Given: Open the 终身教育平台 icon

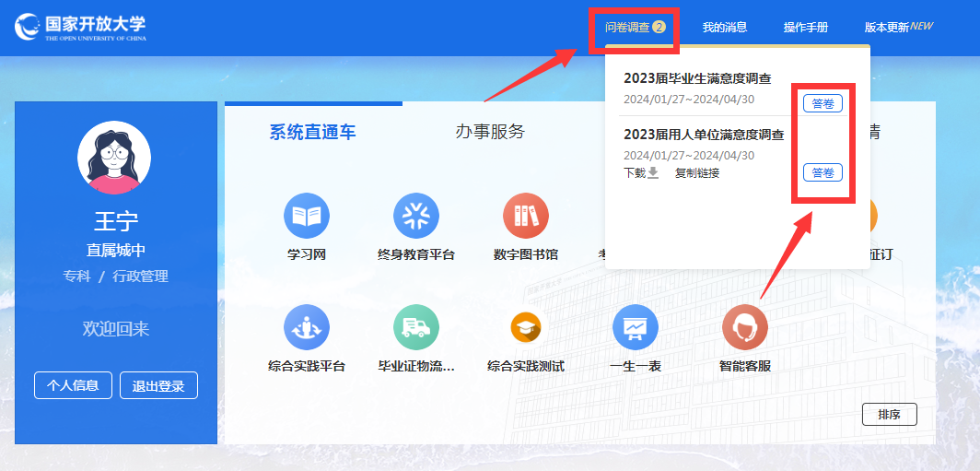Looking at the screenshot, I should pos(416,216).
